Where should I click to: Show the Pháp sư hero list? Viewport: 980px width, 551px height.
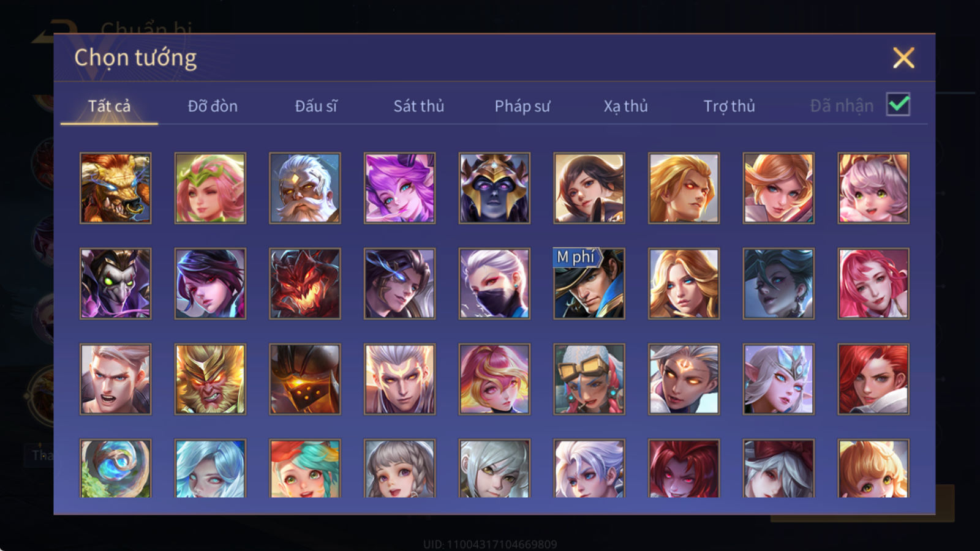tap(522, 106)
